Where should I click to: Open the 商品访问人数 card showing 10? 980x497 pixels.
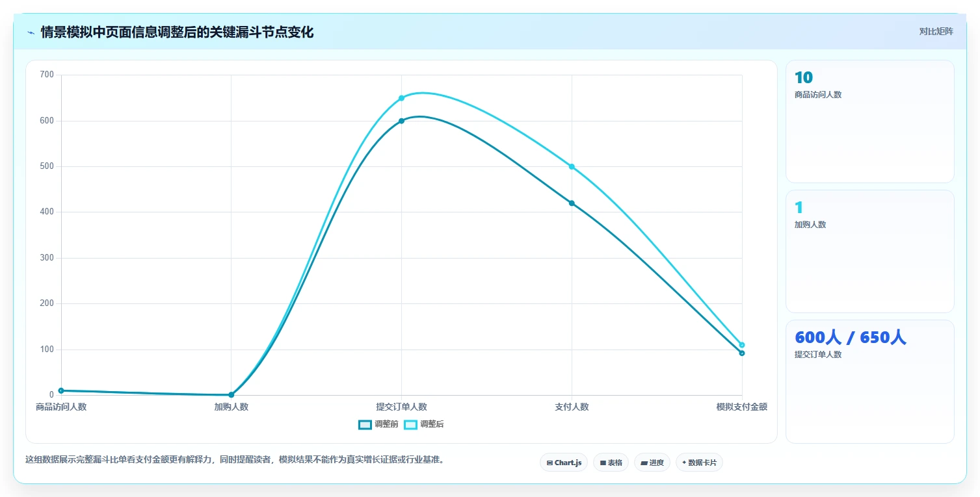coord(869,121)
